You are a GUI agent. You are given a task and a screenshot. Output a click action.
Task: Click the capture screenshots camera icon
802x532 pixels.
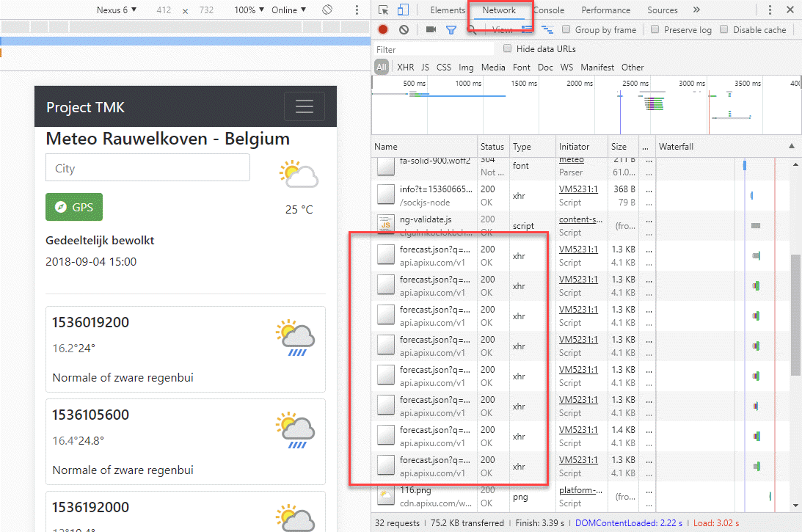click(x=431, y=30)
